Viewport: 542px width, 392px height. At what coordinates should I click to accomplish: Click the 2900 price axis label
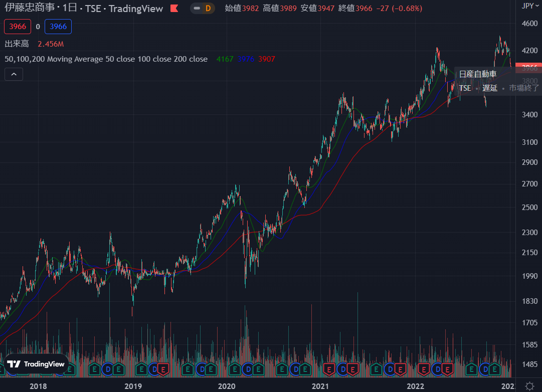tap(529, 162)
